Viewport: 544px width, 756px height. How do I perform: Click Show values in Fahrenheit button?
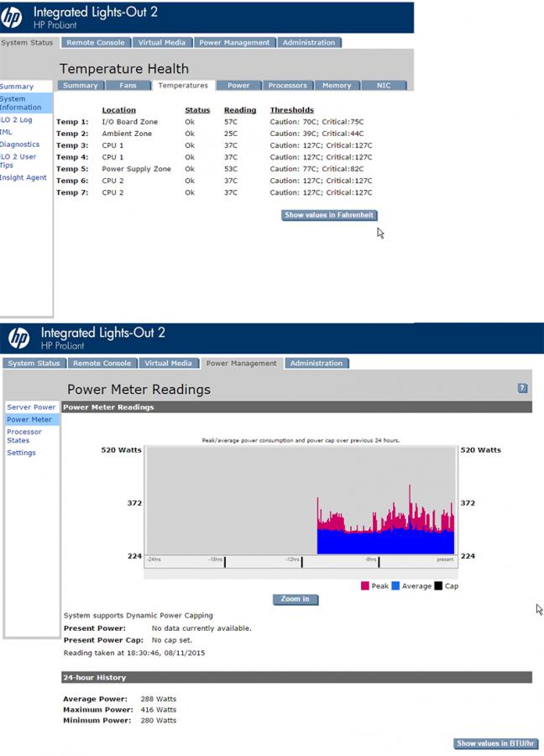click(x=329, y=215)
